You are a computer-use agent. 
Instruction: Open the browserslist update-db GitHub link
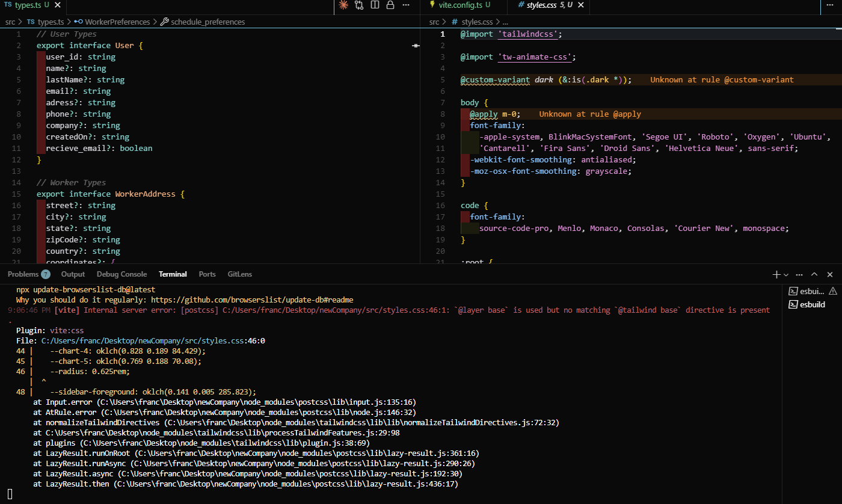252,300
